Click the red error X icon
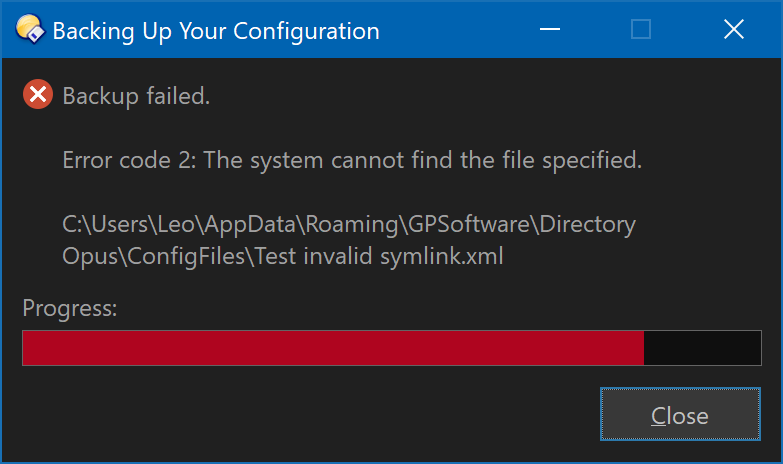This screenshot has width=783, height=464. (x=38, y=95)
